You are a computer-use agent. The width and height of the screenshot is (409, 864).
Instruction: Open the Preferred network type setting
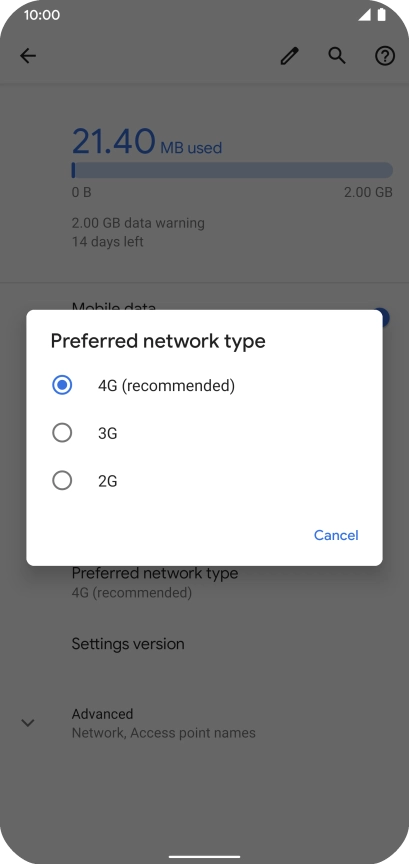(204, 582)
